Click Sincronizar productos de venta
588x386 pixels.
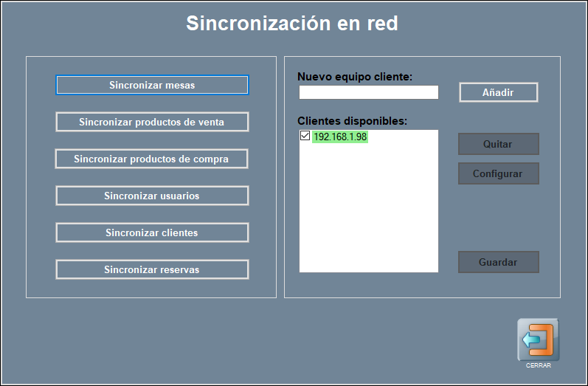[152, 122]
